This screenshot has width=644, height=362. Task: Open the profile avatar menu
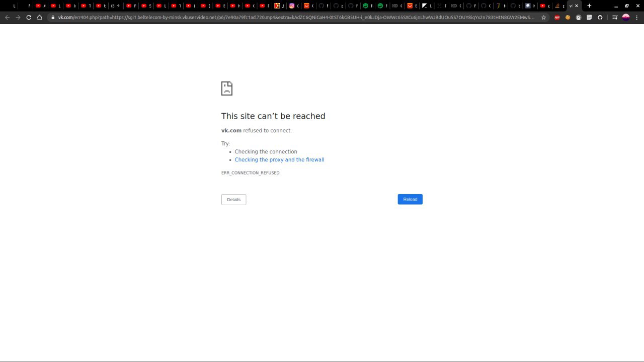coord(626,17)
